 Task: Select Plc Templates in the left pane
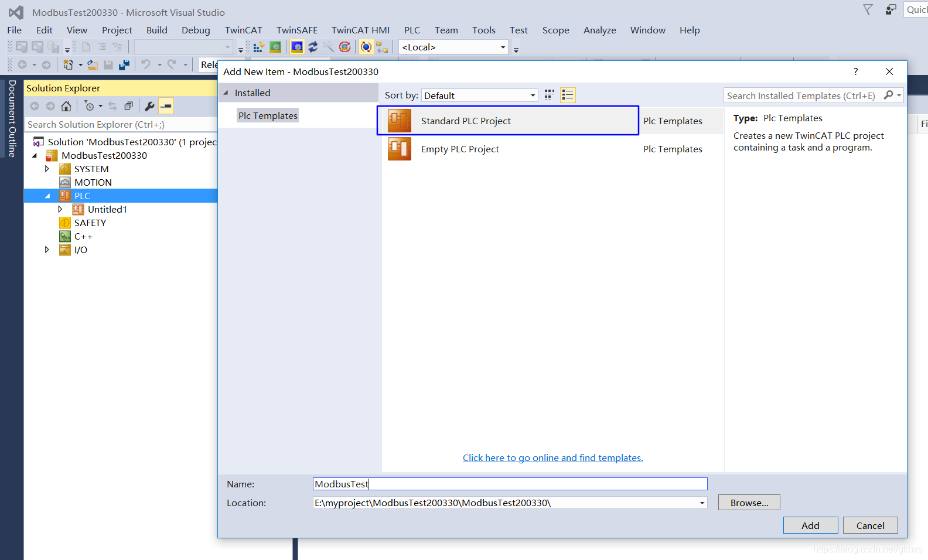point(268,115)
